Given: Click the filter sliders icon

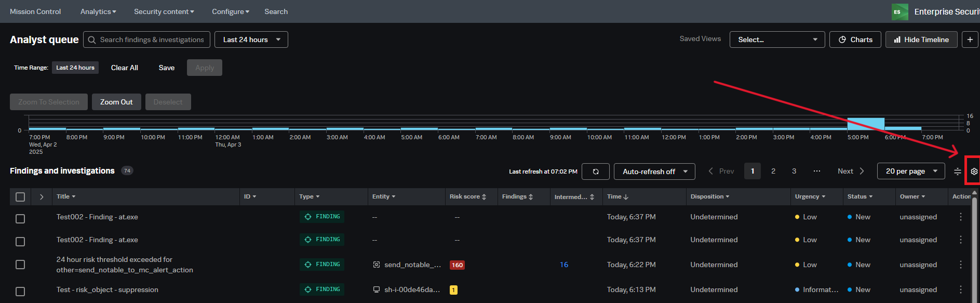Looking at the screenshot, I should click(957, 172).
